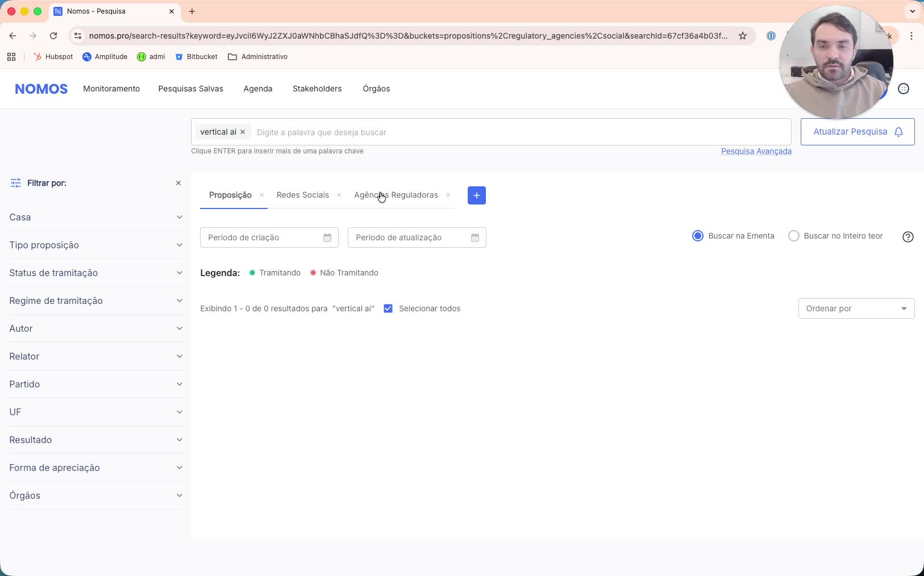The width and height of the screenshot is (924, 576).
Task: Open Agenda in the top navigation
Action: 258,89
